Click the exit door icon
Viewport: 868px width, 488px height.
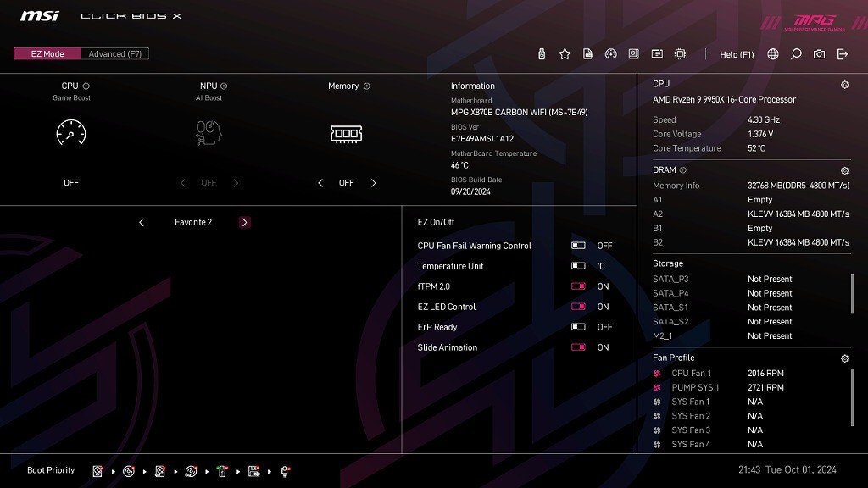pyautogui.click(x=842, y=53)
